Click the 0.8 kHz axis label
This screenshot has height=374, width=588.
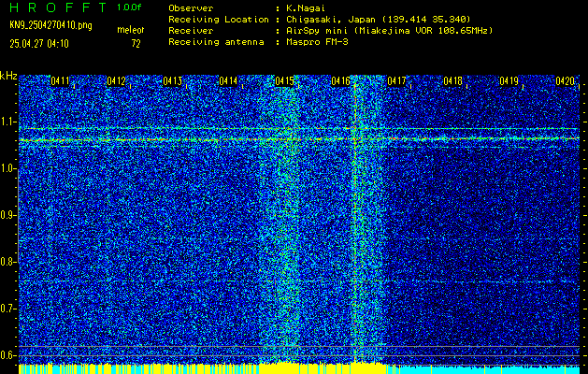click(7, 262)
